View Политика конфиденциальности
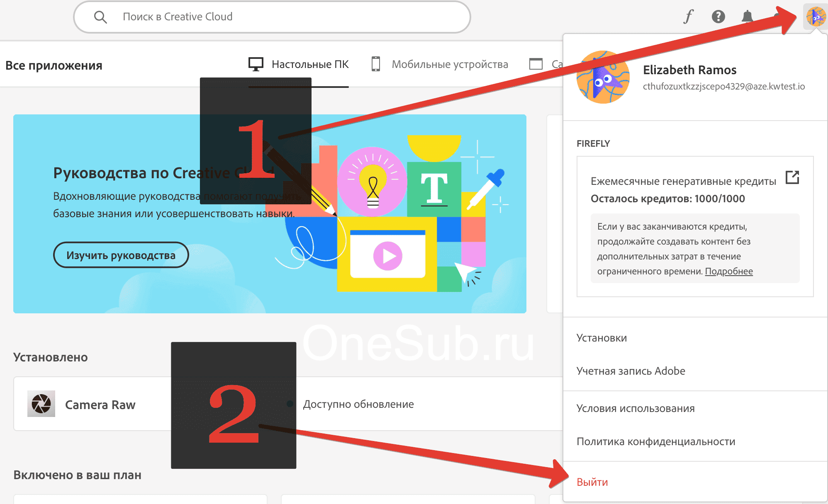828x504 pixels. point(655,441)
